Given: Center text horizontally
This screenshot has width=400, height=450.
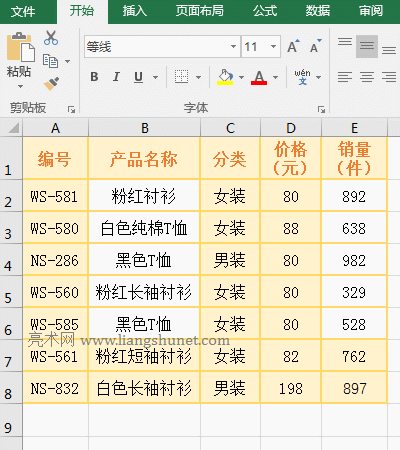Looking at the screenshot, I should (x=367, y=77).
